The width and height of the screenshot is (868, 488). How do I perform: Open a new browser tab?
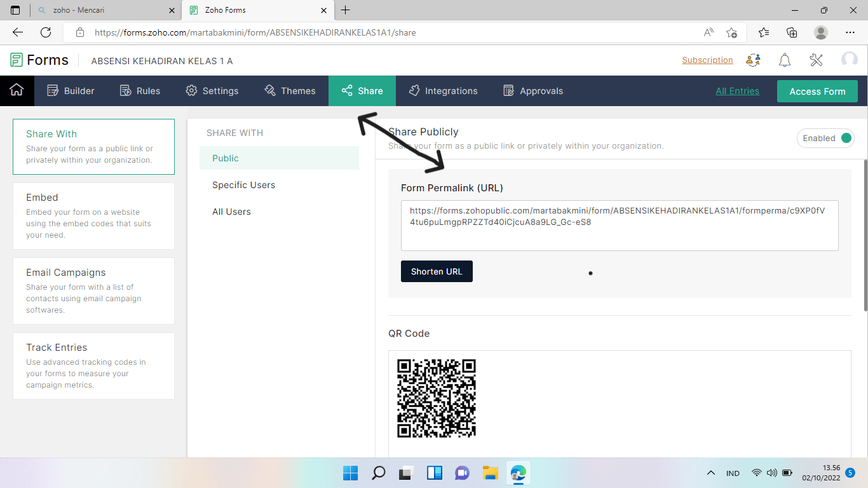click(x=345, y=10)
